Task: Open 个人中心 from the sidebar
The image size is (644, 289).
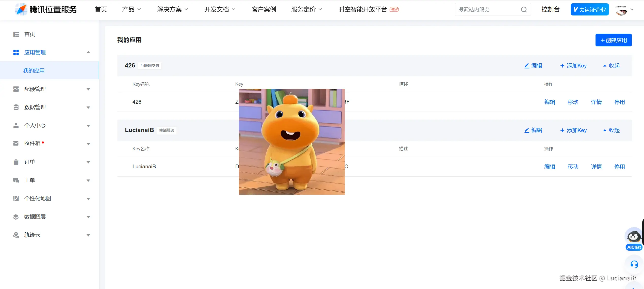Action: [x=35, y=125]
